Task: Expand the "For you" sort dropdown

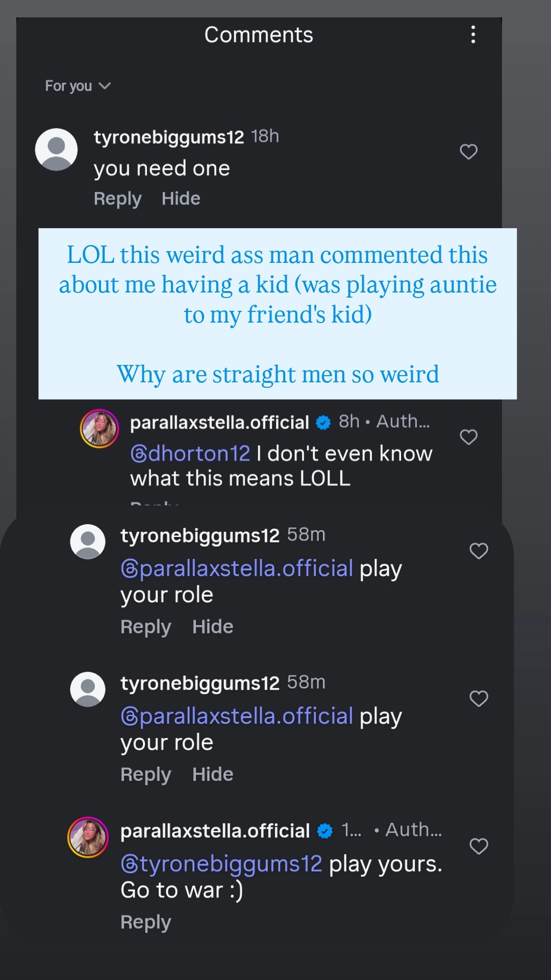Action: pyautogui.click(x=78, y=86)
